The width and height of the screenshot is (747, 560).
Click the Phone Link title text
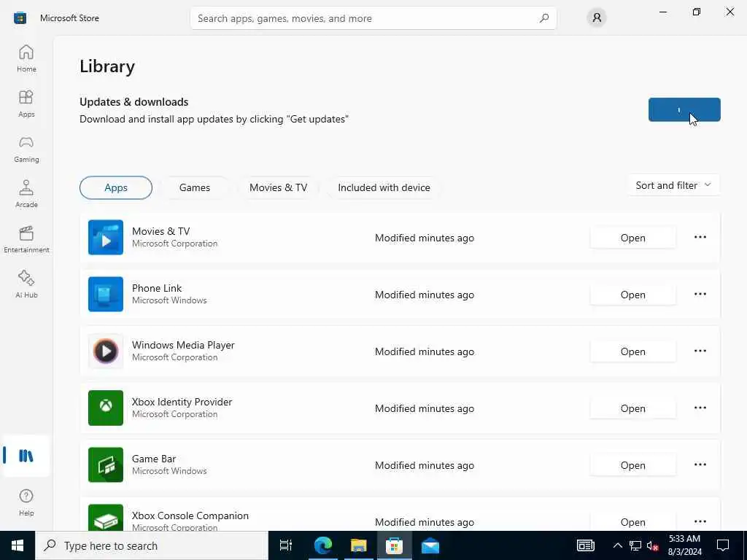pos(157,288)
